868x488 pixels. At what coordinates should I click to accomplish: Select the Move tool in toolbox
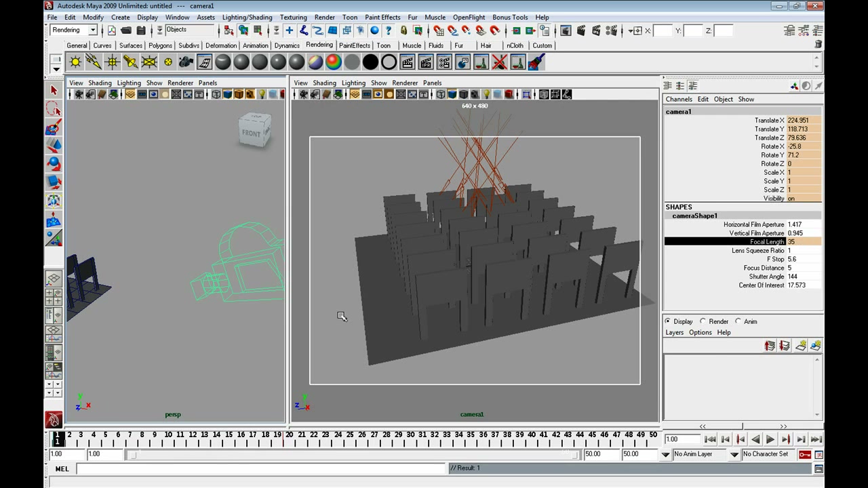tap(54, 145)
